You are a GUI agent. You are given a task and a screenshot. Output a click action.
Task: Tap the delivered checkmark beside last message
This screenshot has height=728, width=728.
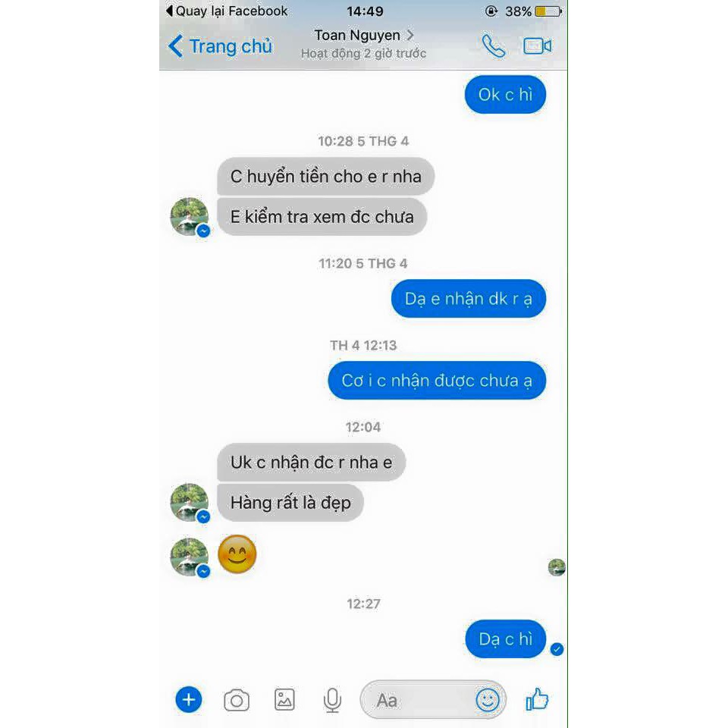click(x=557, y=649)
